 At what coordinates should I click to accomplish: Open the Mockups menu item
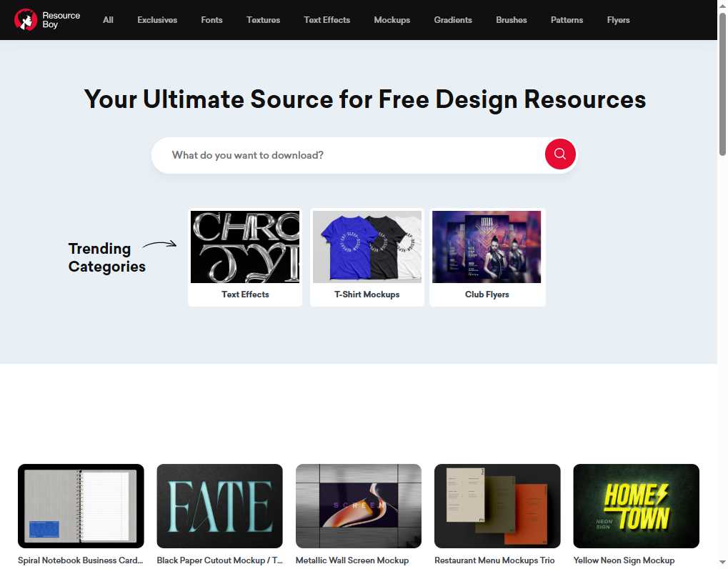click(x=392, y=20)
